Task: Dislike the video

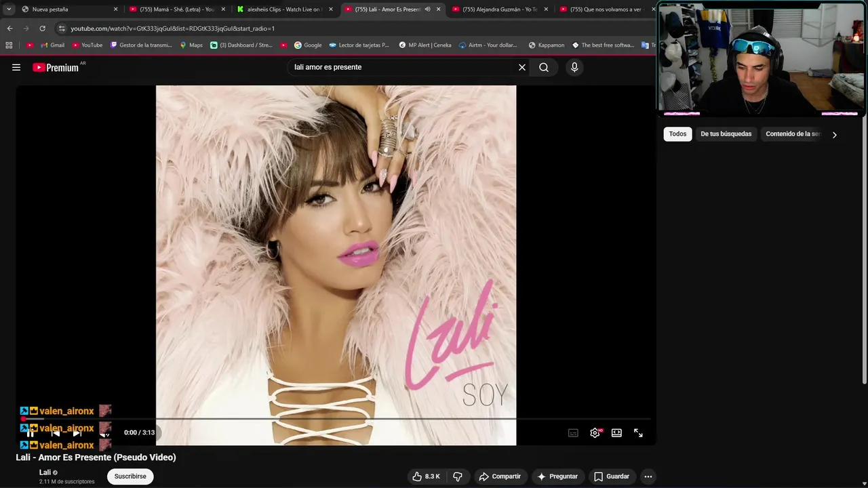Action: click(458, 476)
